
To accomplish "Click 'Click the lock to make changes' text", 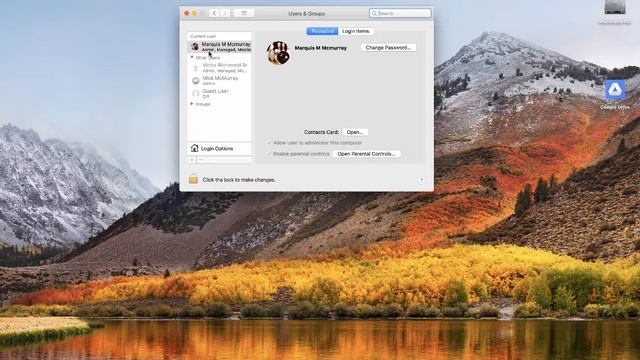I will click(239, 180).
